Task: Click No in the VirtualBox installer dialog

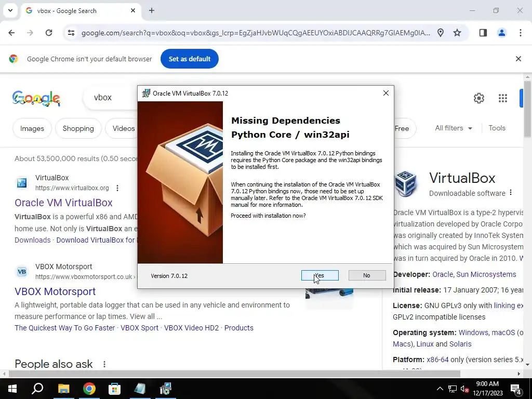Action: click(x=367, y=275)
